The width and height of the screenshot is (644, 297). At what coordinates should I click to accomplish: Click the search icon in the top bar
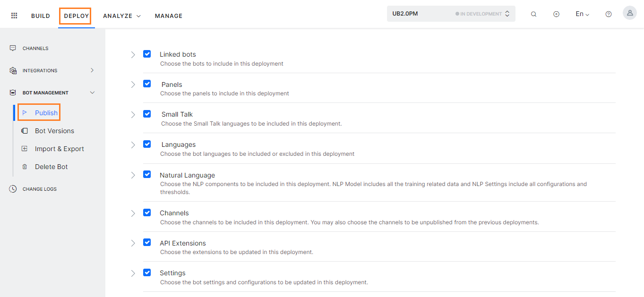[533, 14]
